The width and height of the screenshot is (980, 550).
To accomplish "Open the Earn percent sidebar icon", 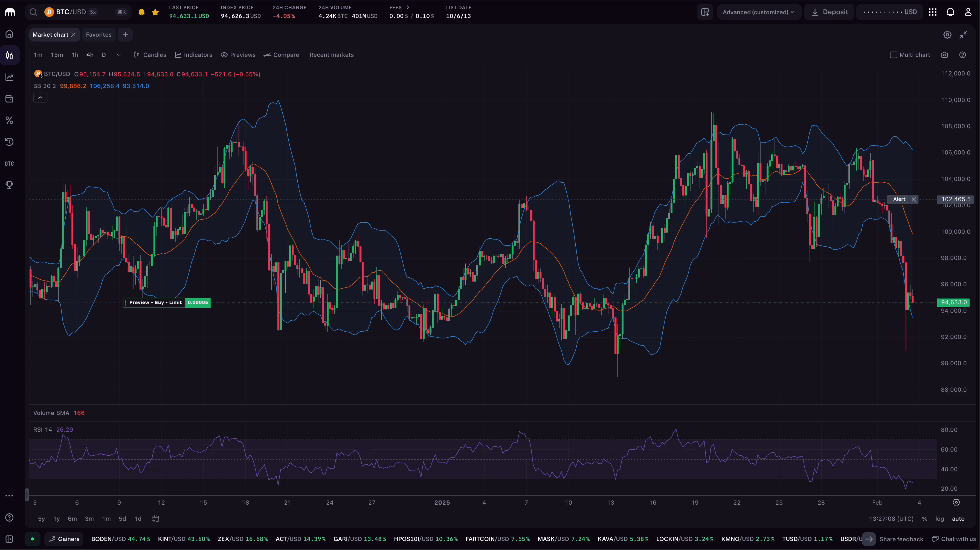I will 10,121.
